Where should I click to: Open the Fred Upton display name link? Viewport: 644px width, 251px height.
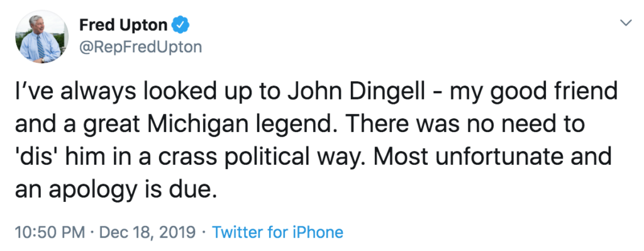click(x=123, y=25)
